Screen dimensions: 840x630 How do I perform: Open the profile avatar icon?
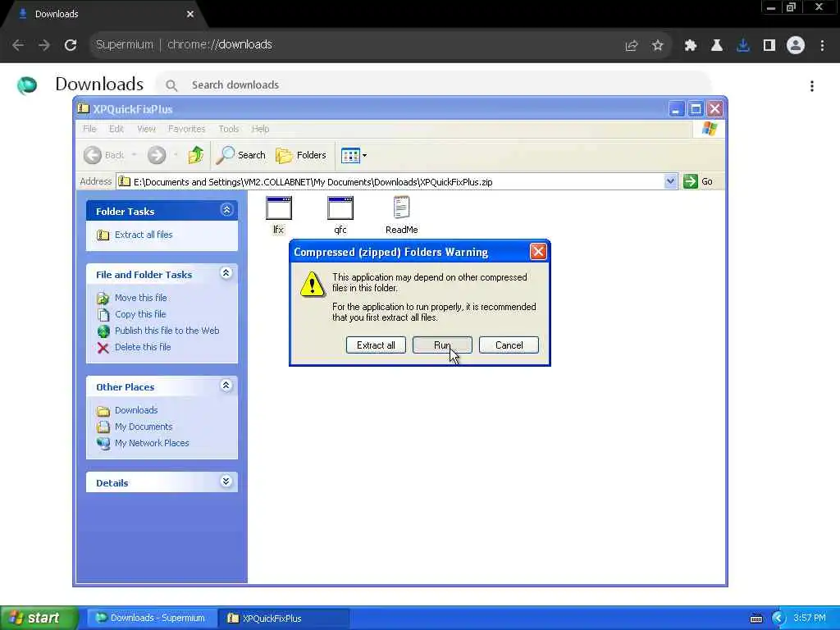(x=796, y=46)
